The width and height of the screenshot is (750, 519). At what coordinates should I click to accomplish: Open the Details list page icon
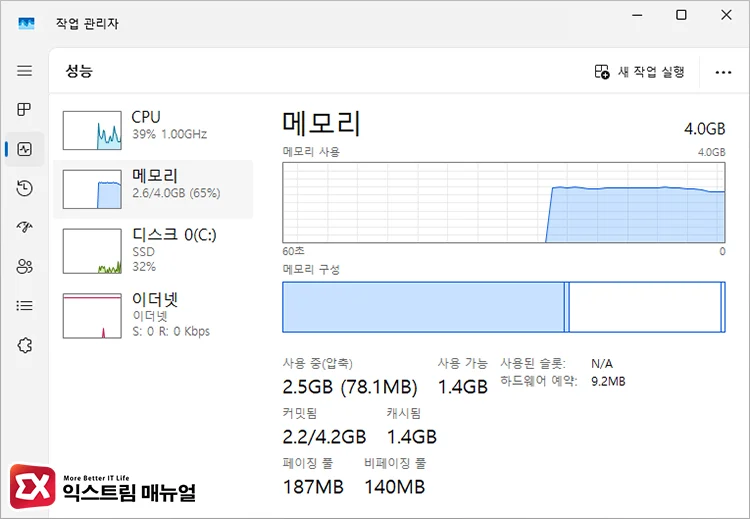(24, 305)
